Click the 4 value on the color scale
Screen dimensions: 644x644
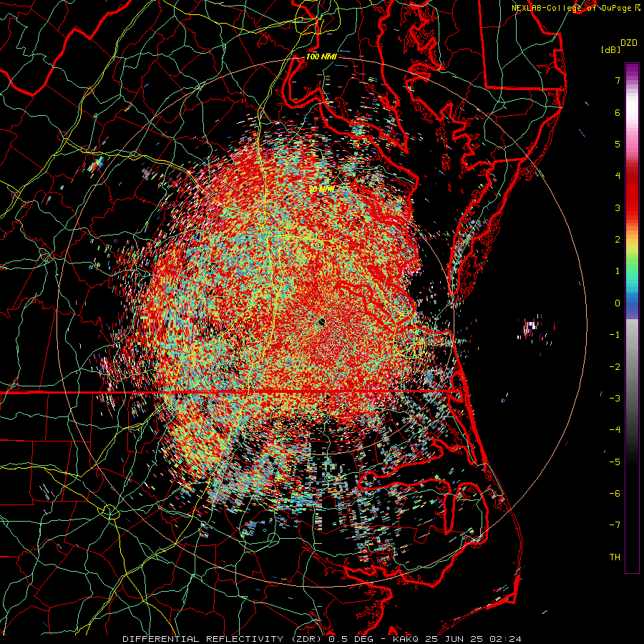tap(618, 176)
